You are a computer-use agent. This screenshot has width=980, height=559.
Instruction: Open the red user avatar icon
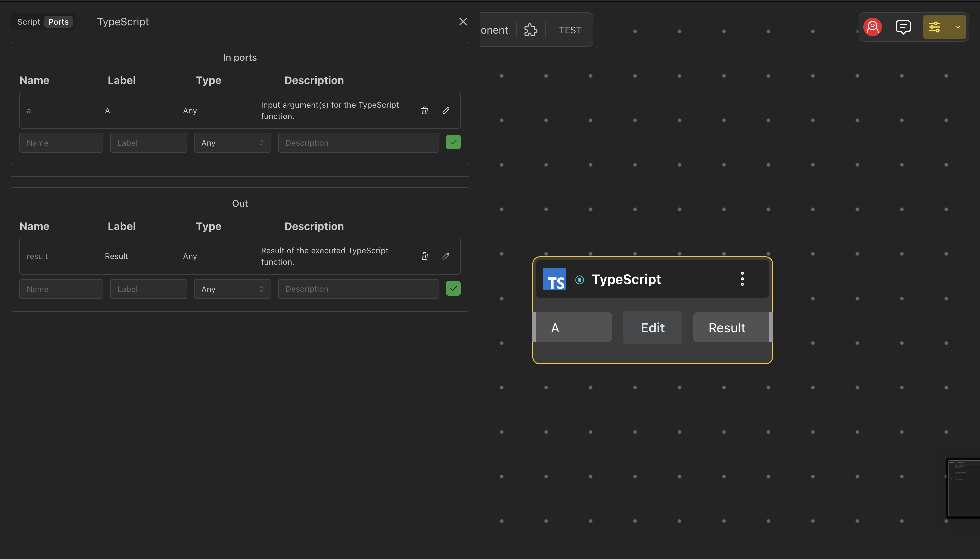point(873,27)
